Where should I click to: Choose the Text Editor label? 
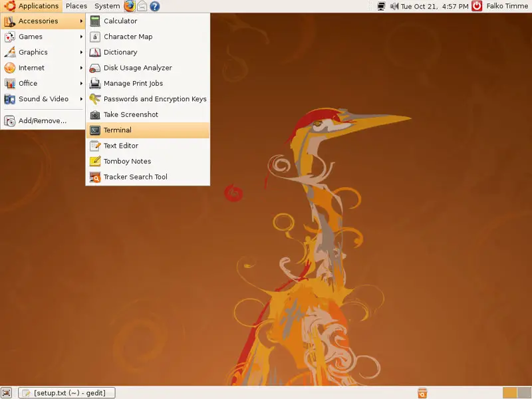(x=121, y=146)
